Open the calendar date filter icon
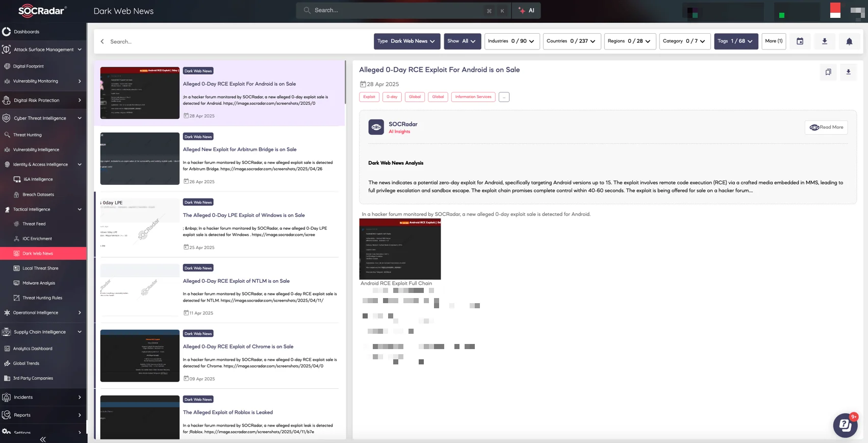The height and width of the screenshot is (443, 868). (x=800, y=41)
